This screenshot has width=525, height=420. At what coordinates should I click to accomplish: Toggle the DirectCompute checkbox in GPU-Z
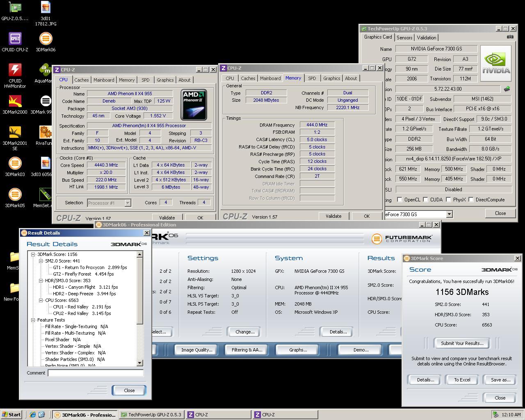(x=471, y=200)
